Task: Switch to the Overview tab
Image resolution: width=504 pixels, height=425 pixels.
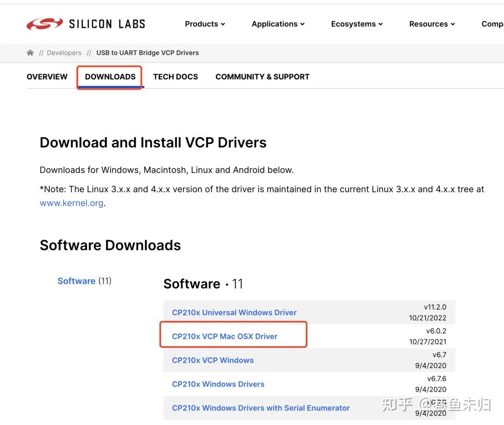Action: [x=47, y=77]
